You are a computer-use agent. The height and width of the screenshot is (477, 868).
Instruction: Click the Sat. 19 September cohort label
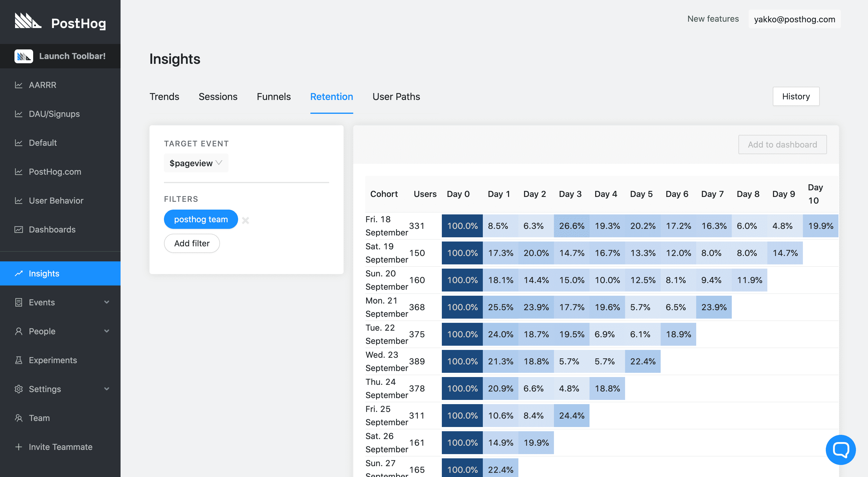point(386,253)
